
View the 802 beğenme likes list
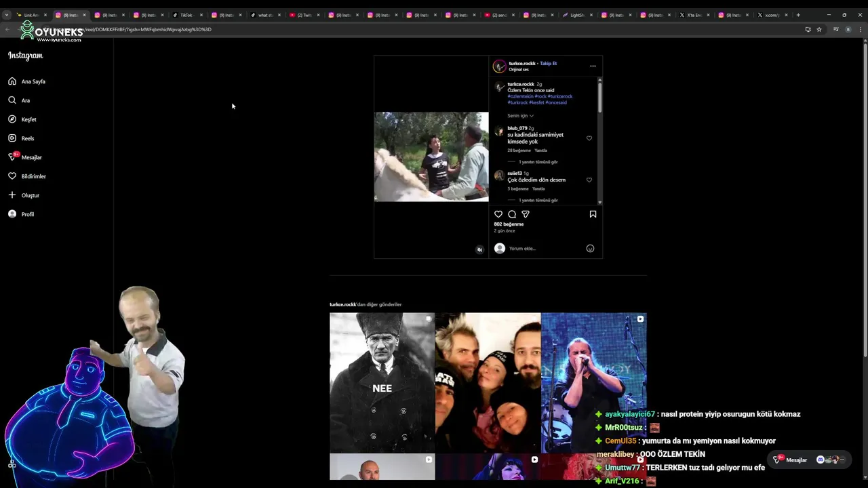tap(509, 224)
